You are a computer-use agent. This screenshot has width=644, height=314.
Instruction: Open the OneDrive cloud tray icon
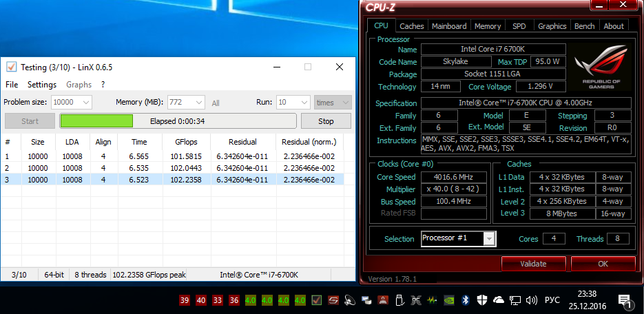point(498,300)
